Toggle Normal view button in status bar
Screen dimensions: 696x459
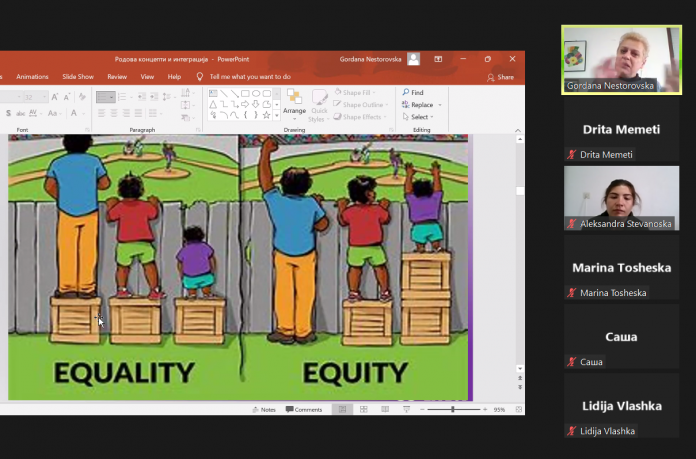pos(342,410)
